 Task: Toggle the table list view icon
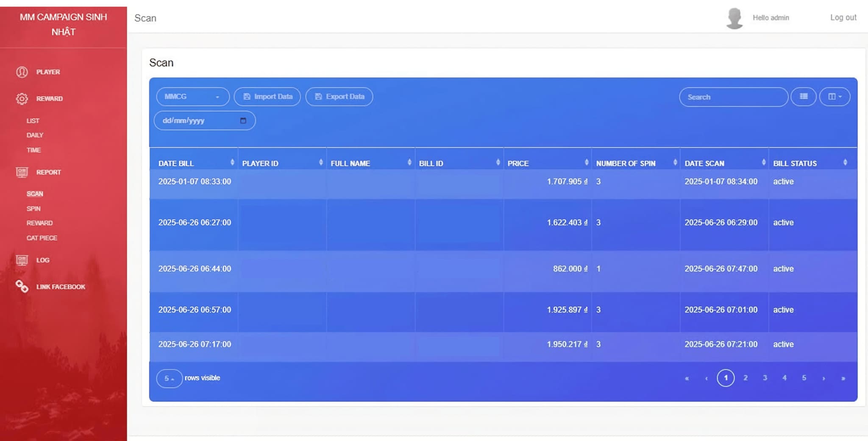point(803,97)
